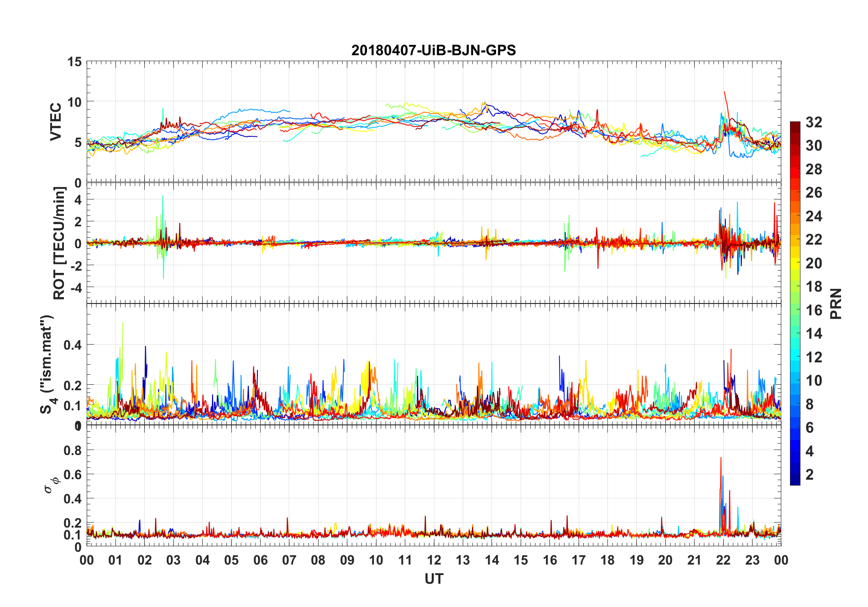Click colorbar tick label 16
The height and width of the screenshot is (607, 868).
[x=814, y=310]
